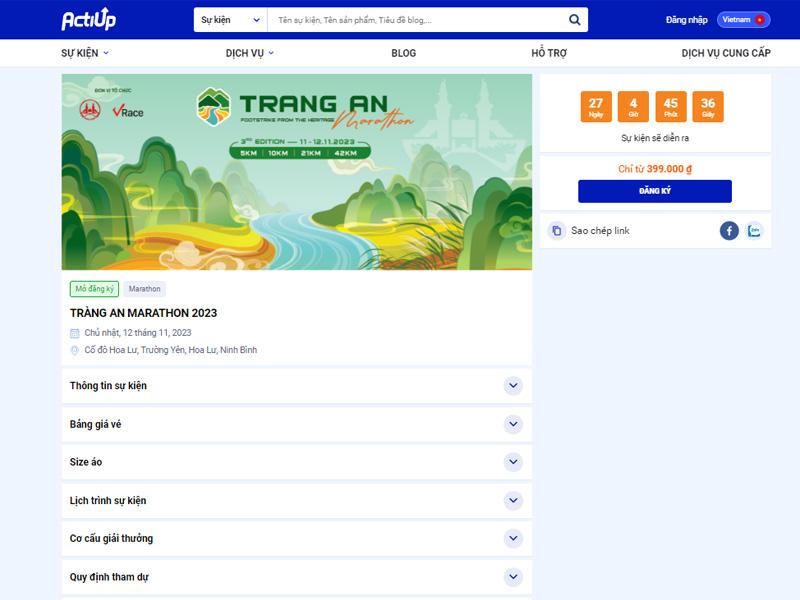Expand the Quy định tham dự section

click(513, 577)
